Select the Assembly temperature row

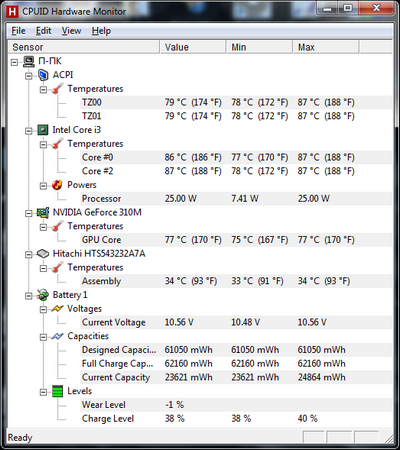tap(236, 281)
